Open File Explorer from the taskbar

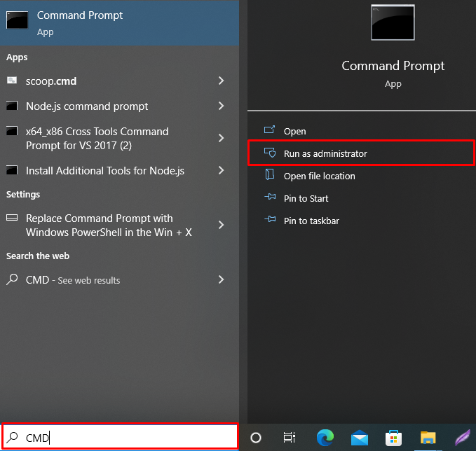click(x=428, y=438)
